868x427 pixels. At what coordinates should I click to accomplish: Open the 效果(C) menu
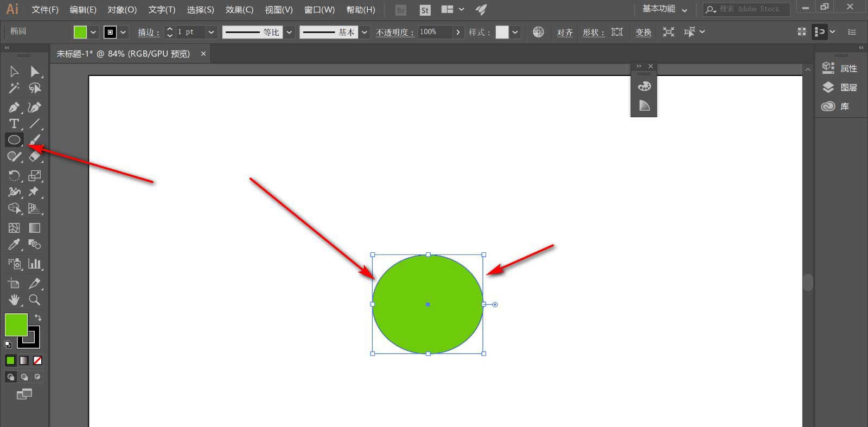tap(239, 10)
